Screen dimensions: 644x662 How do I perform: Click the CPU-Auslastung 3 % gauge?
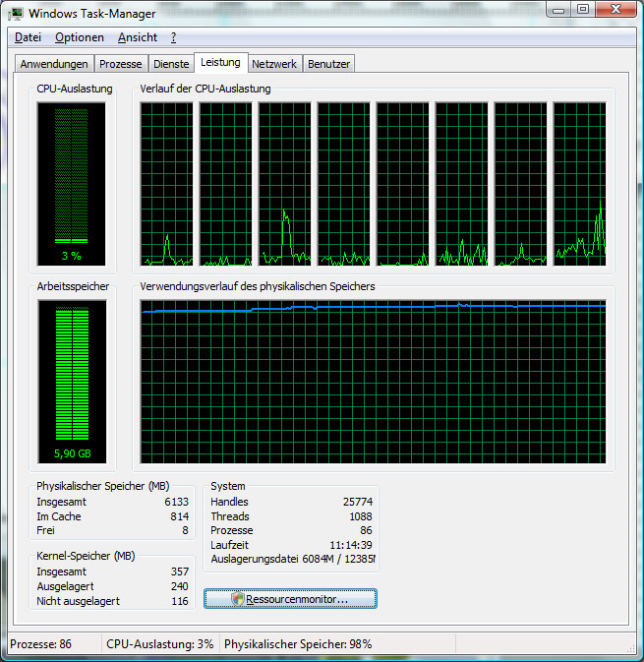[x=72, y=184]
